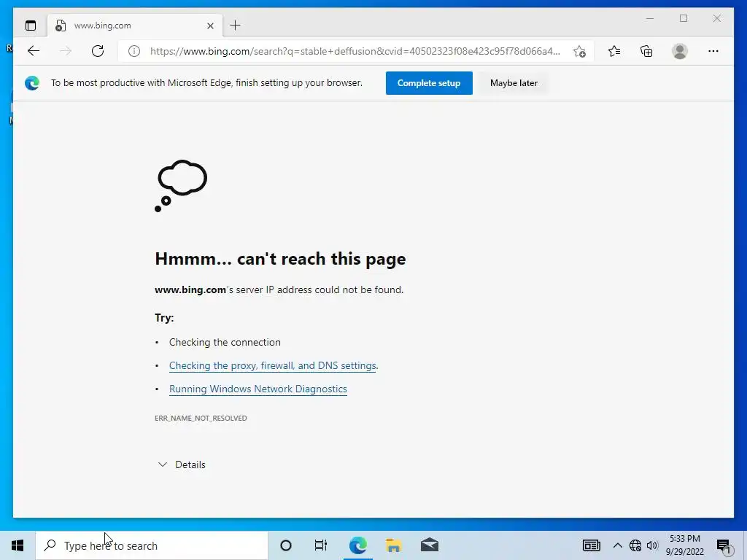Open the Windows Start menu

(18, 545)
